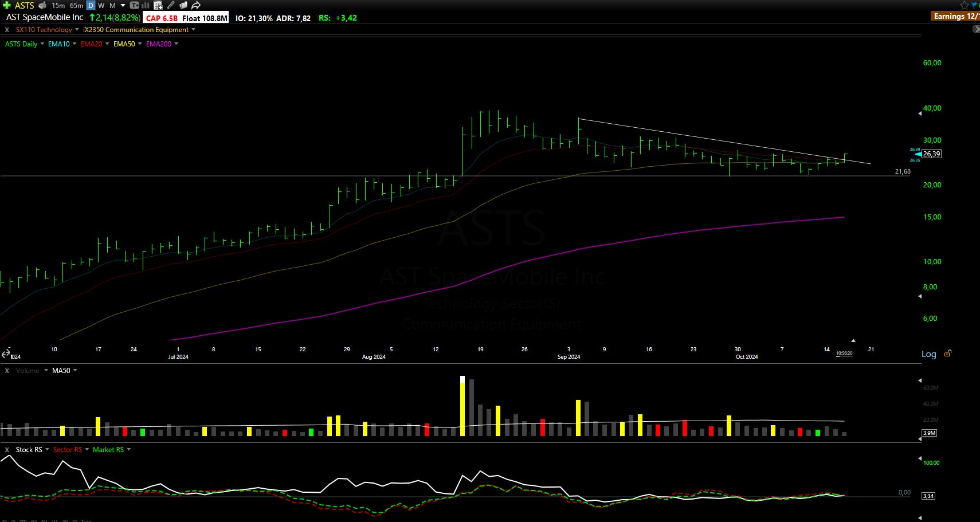Open the EMA20 indicator dropdown
The width and height of the screenshot is (980, 522).
pyautogui.click(x=107, y=44)
